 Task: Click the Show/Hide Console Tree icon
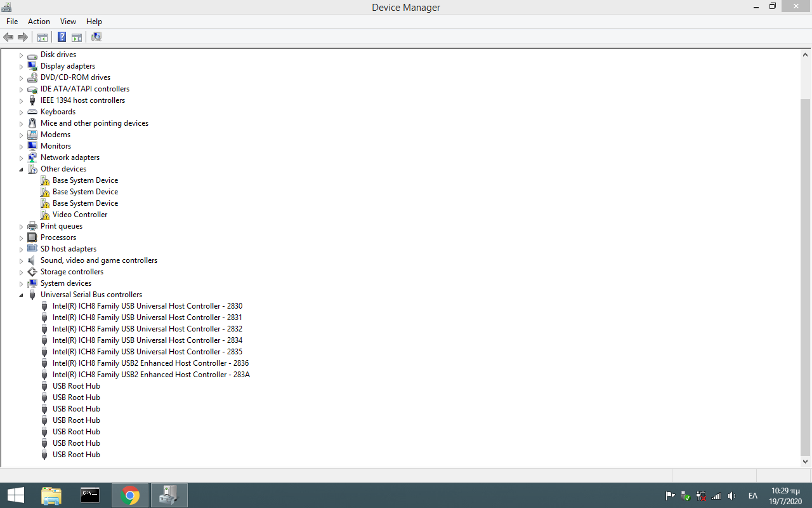(x=43, y=37)
